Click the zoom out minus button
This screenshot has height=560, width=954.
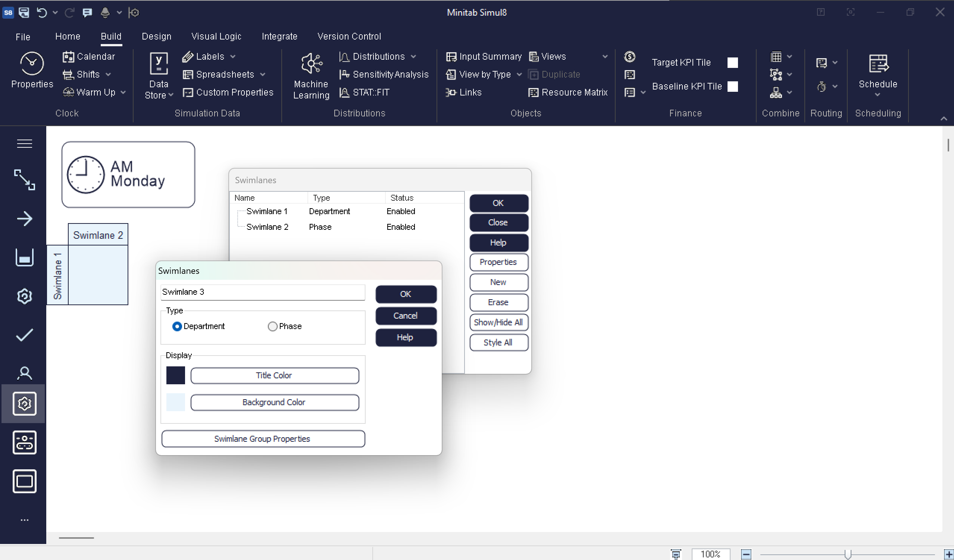point(746,554)
